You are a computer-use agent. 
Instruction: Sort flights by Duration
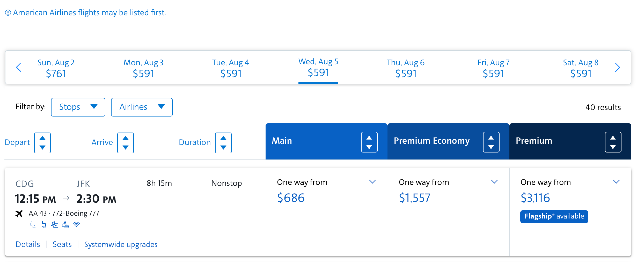[x=223, y=143]
